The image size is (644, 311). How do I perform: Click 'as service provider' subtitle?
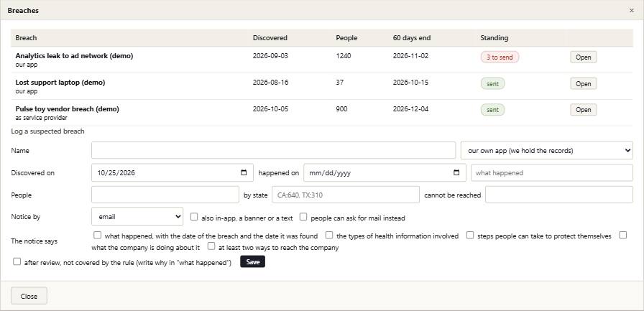(x=41, y=118)
